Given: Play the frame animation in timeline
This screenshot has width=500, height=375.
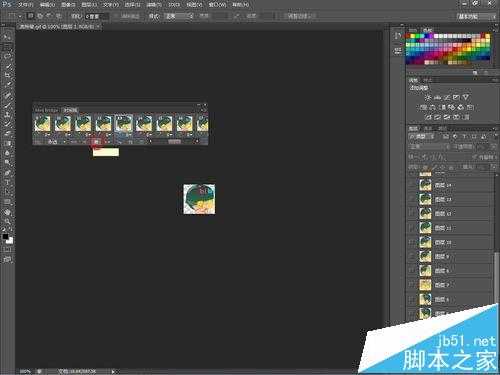Looking at the screenshot, I should click(96, 142).
